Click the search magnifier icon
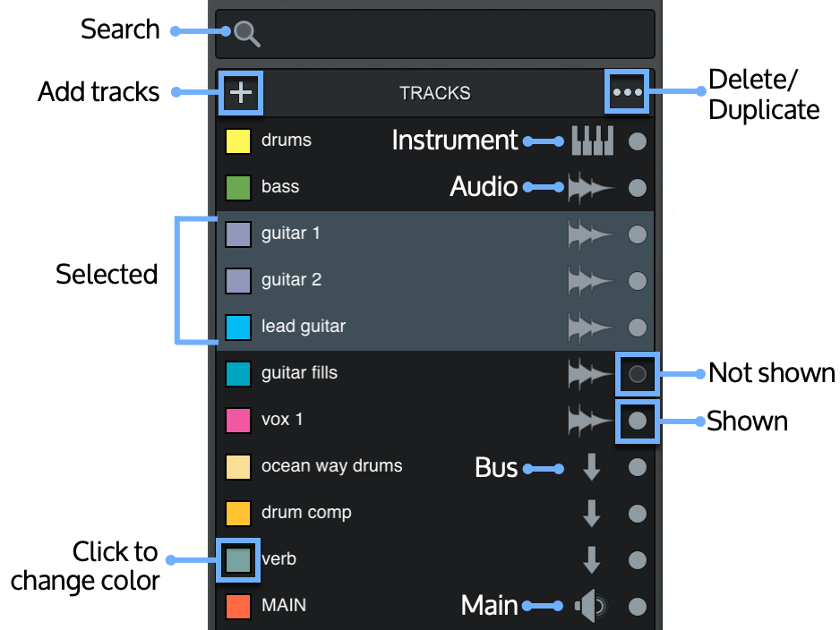Viewport: 840px width, 630px height. pyautogui.click(x=245, y=33)
